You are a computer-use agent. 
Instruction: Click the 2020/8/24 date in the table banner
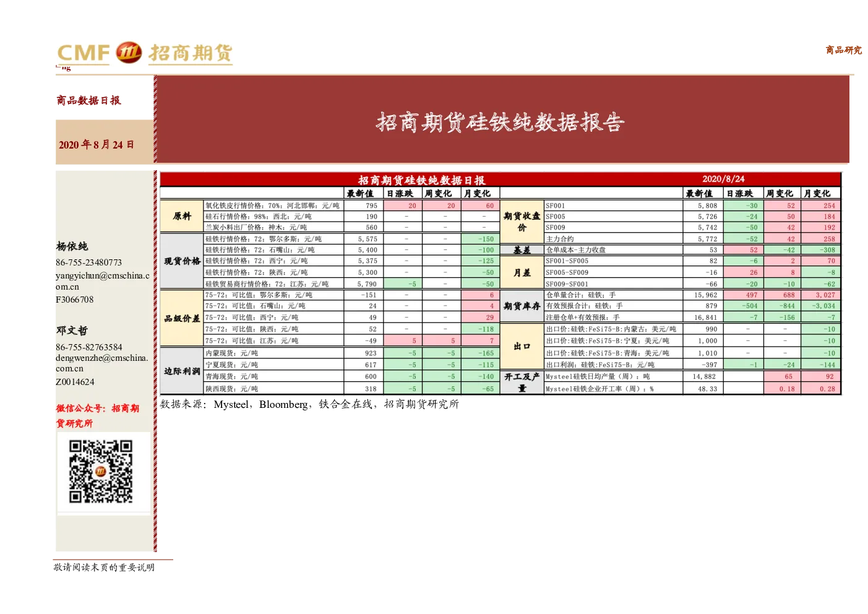(723, 179)
